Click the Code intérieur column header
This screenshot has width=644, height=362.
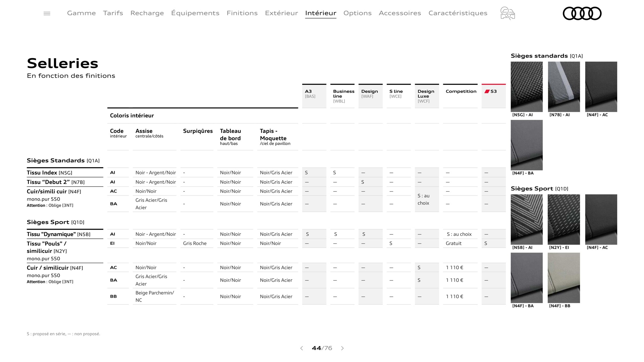pos(118,133)
